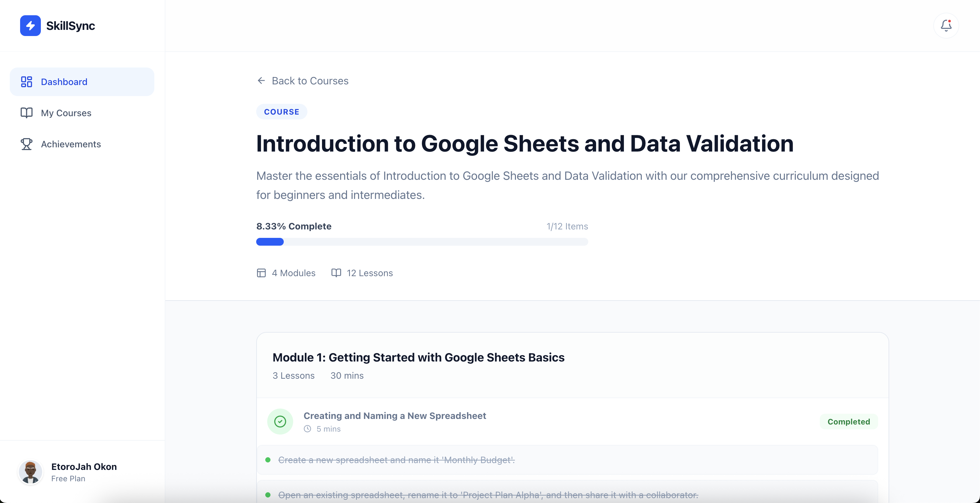The image size is (980, 503).
Task: Click the clock icon beside 5 mins
Action: (x=307, y=429)
